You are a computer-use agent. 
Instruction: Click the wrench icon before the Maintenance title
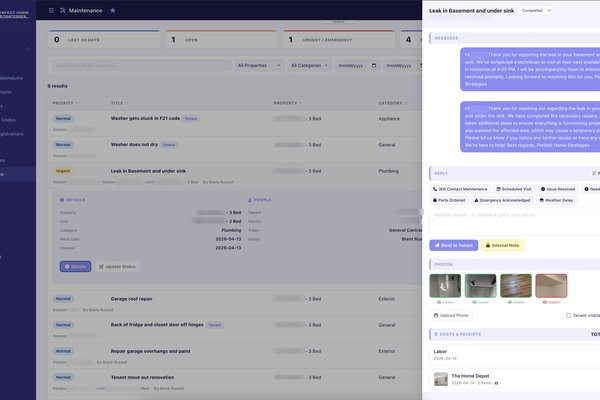pos(63,10)
